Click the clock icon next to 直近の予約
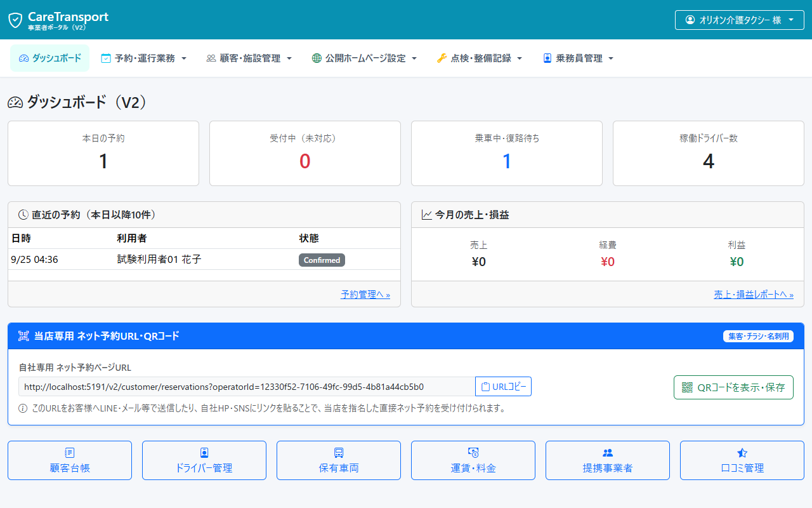 [x=23, y=215]
